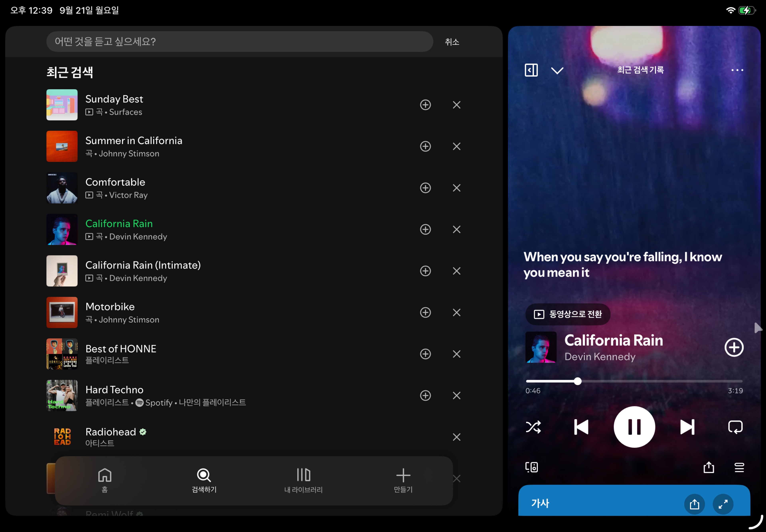Expand the lyrics card to fullscreen
The image size is (766, 532).
tap(723, 504)
